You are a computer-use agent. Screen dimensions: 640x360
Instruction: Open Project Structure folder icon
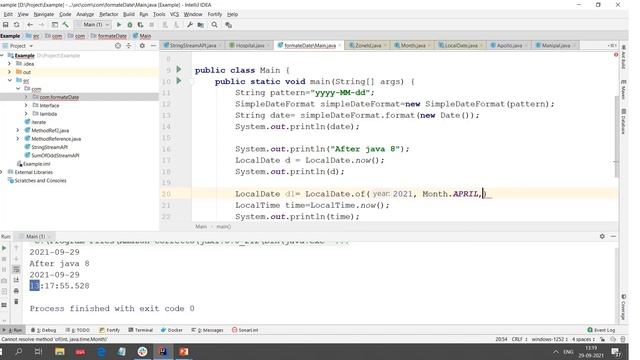click(201, 25)
